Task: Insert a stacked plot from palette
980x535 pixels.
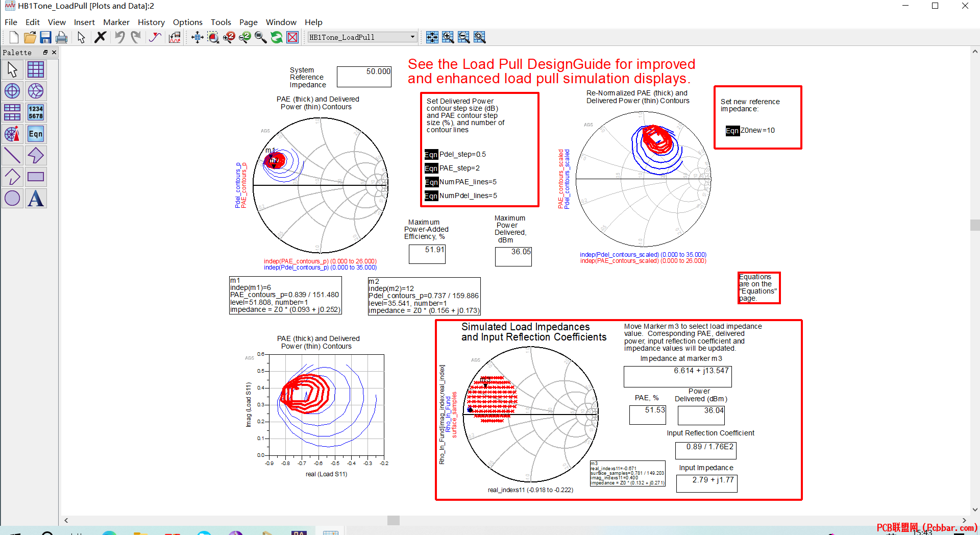Action: click(12, 112)
